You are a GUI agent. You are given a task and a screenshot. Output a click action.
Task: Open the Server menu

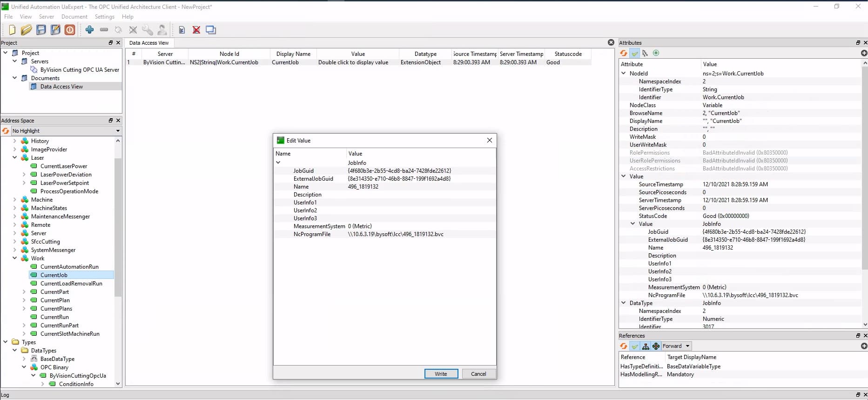47,17
